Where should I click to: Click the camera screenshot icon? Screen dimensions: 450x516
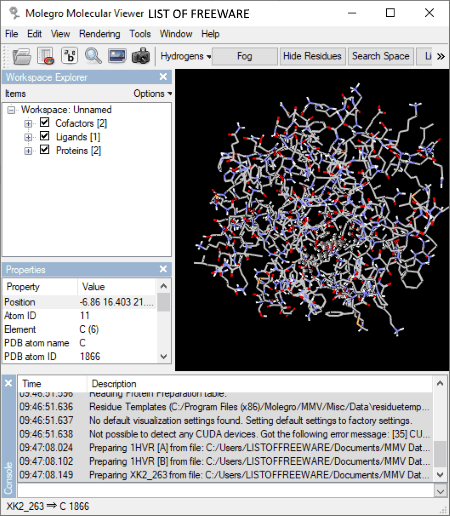(141, 56)
